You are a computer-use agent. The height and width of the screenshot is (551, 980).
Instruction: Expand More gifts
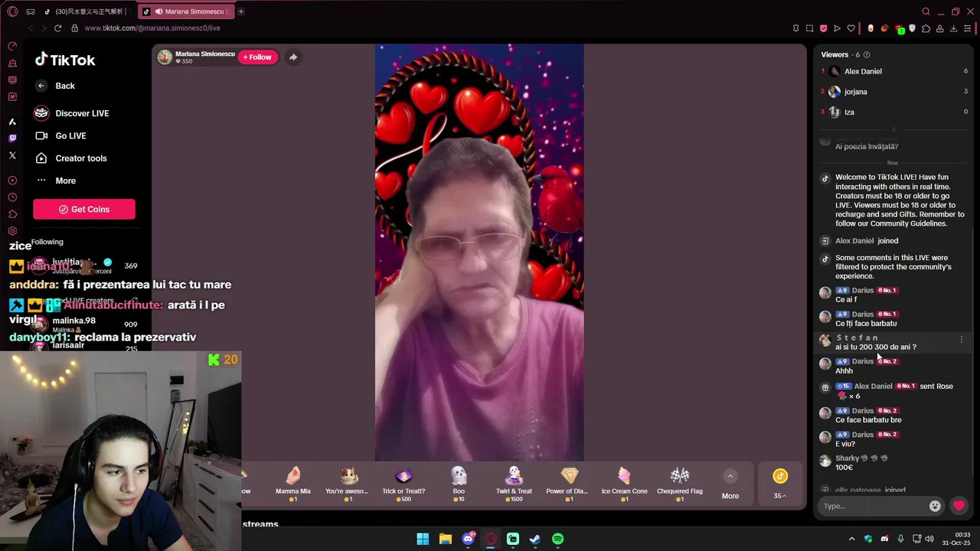click(x=730, y=484)
